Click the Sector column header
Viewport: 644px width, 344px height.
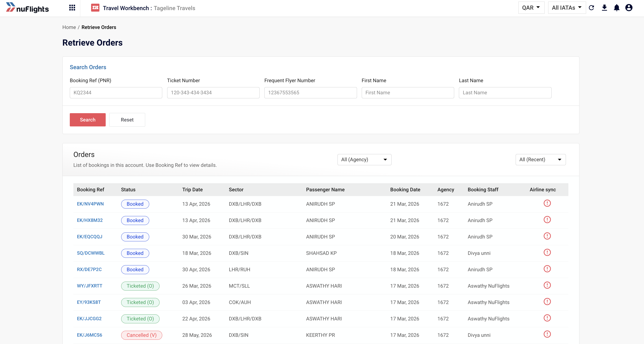(236, 190)
